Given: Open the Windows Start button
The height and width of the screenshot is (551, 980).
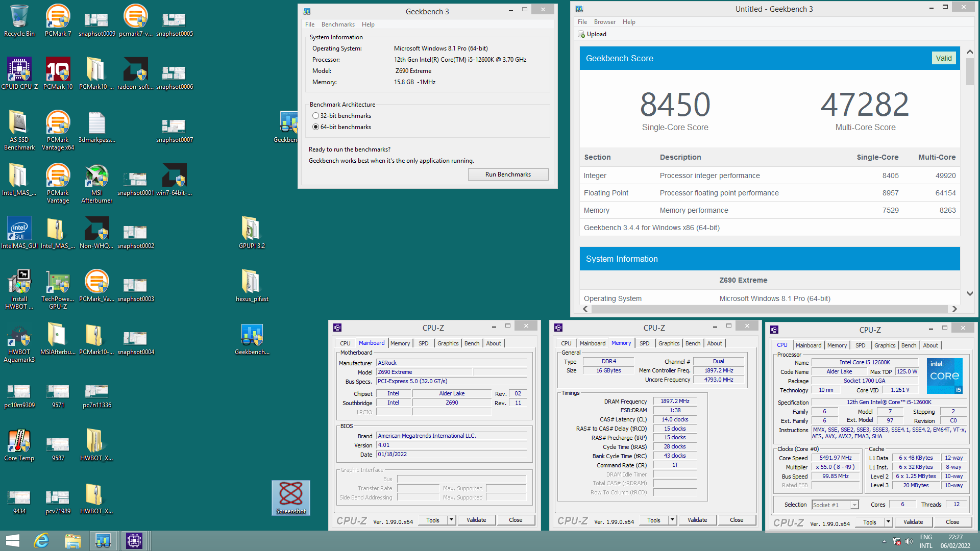Looking at the screenshot, I should point(12,541).
